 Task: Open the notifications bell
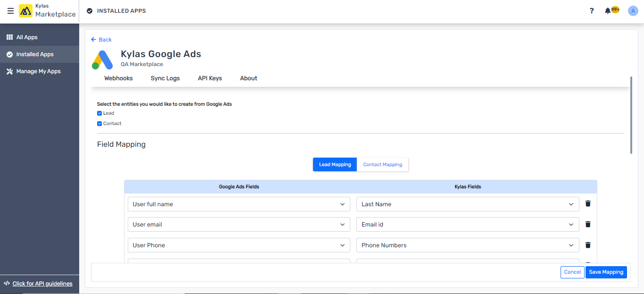tap(608, 11)
